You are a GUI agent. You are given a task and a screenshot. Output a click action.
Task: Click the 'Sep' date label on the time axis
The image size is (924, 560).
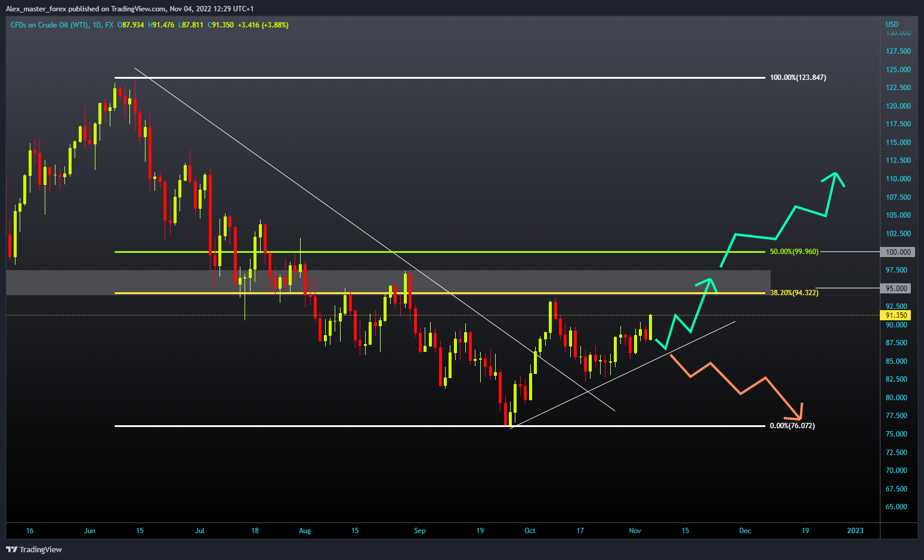click(420, 531)
